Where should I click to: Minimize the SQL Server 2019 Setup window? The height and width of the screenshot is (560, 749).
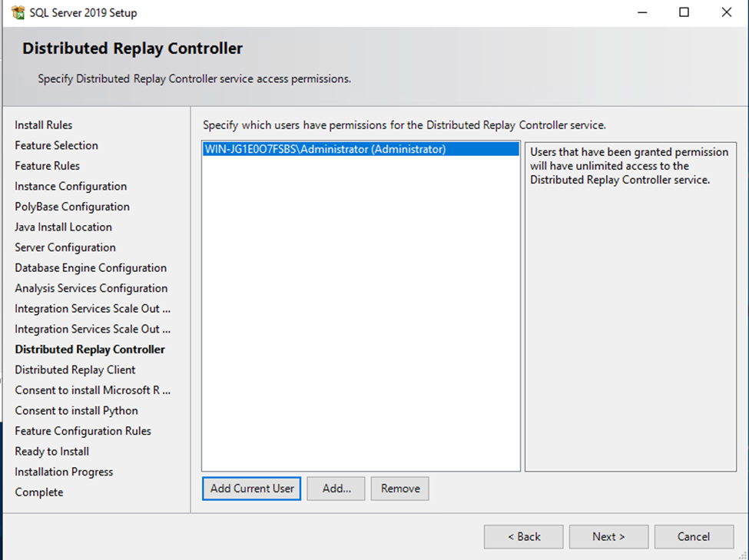(x=642, y=12)
